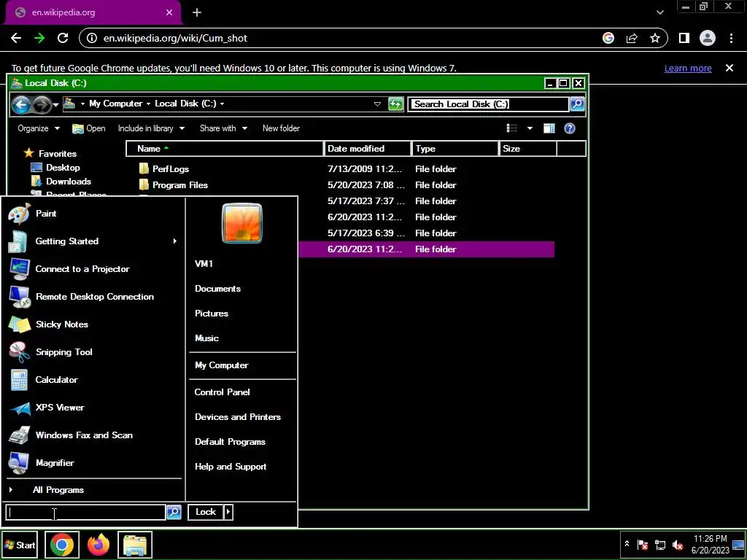Click the Start button
Viewport: 747px width, 560px height.
pos(20,545)
